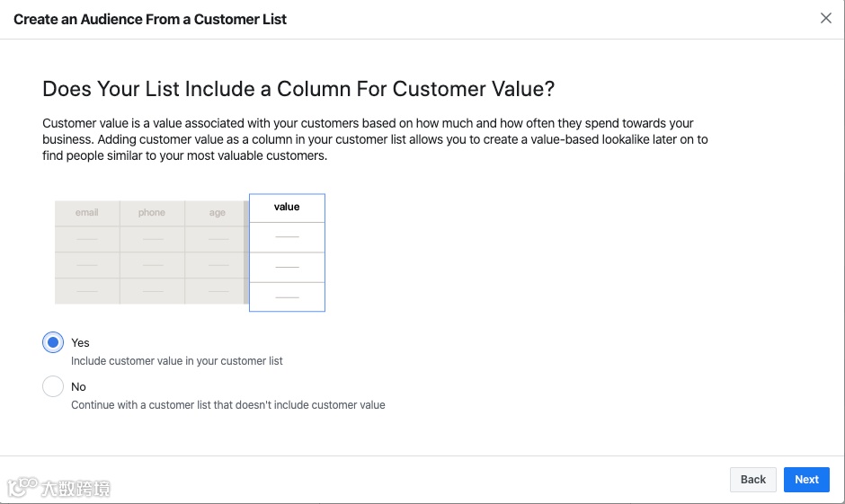Screen dimensions: 845x504
Task: Click the "No" option label text
Action: click(79, 386)
